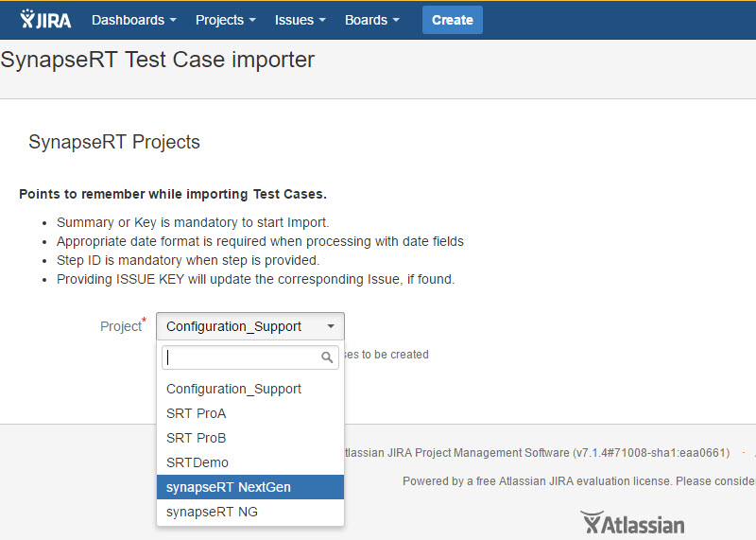Pick synapseRT NG from the list
756x540 pixels.
point(212,512)
